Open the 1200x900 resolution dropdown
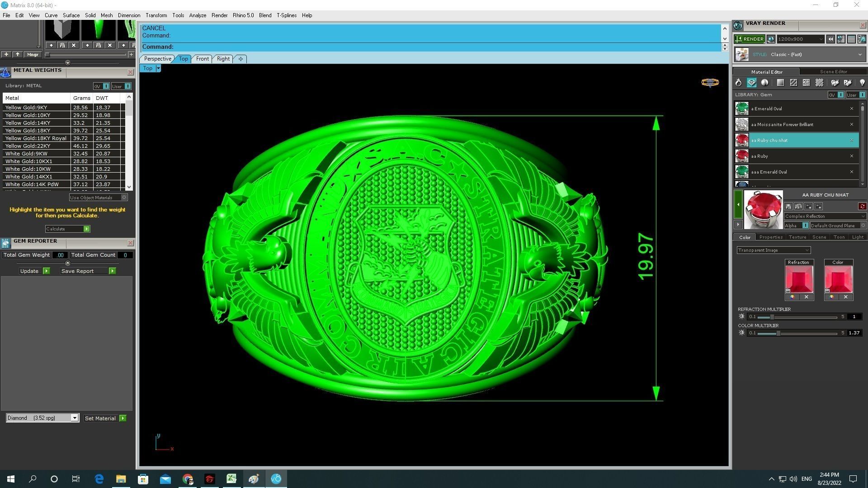 [821, 39]
